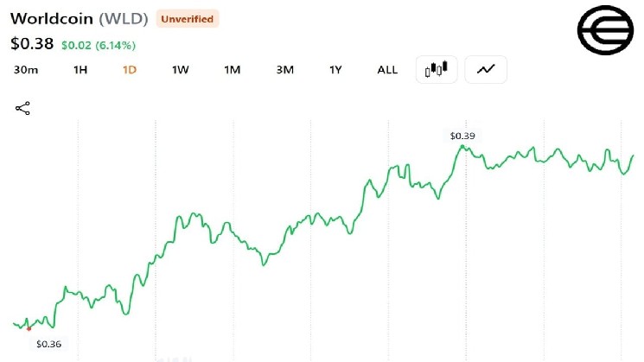
Task: Click the $0.39 high price marker
Action: [462, 136]
